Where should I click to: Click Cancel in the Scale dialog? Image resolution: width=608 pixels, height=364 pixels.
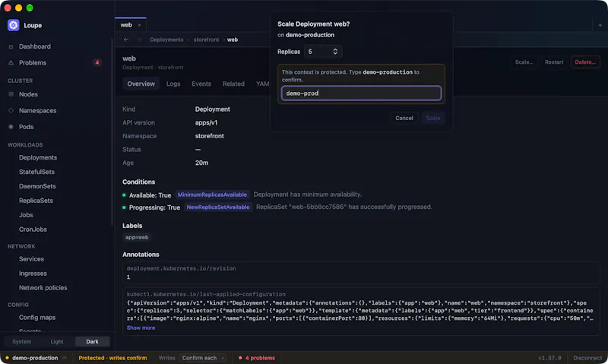[x=404, y=119]
